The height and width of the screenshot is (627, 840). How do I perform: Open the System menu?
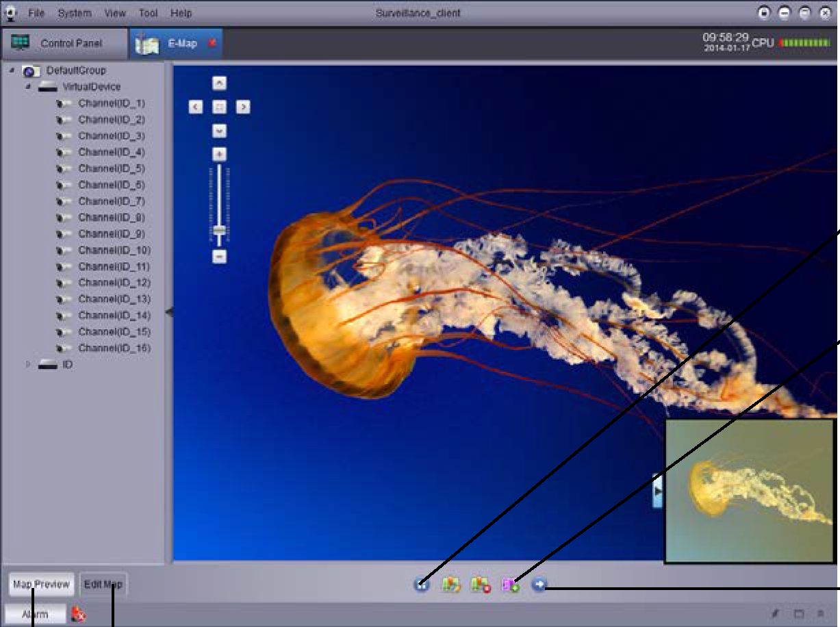(x=74, y=13)
